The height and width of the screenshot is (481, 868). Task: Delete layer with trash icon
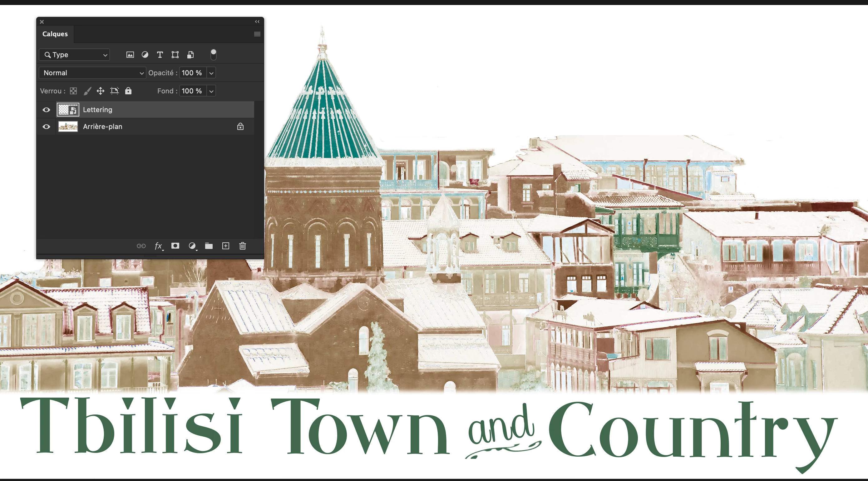click(x=243, y=246)
